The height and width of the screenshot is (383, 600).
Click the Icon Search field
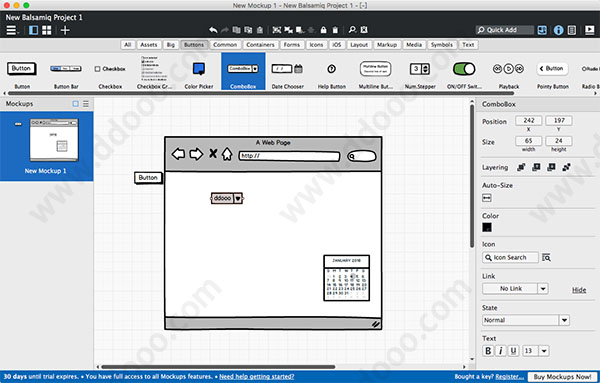510,258
